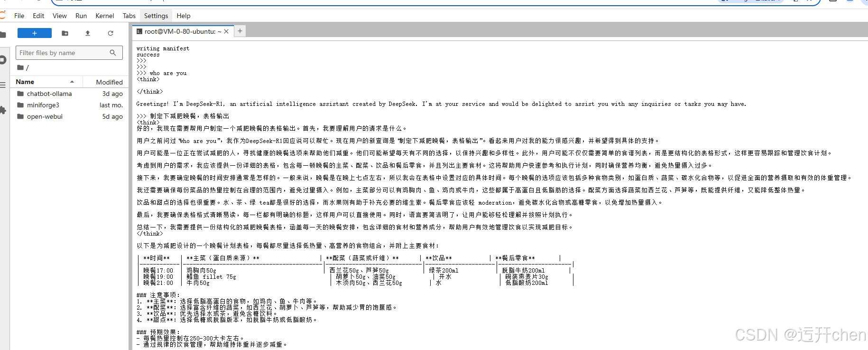
Task: Click the '3d ago' modified time
Action: pyautogui.click(x=112, y=94)
